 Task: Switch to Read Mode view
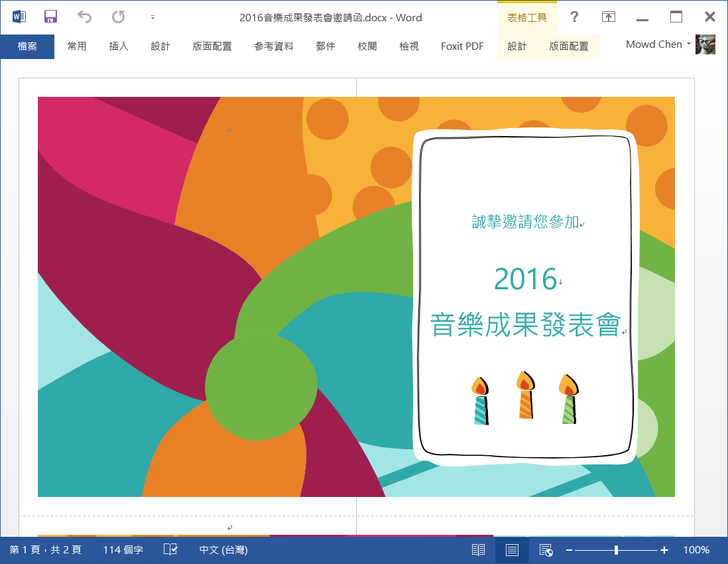(478, 550)
